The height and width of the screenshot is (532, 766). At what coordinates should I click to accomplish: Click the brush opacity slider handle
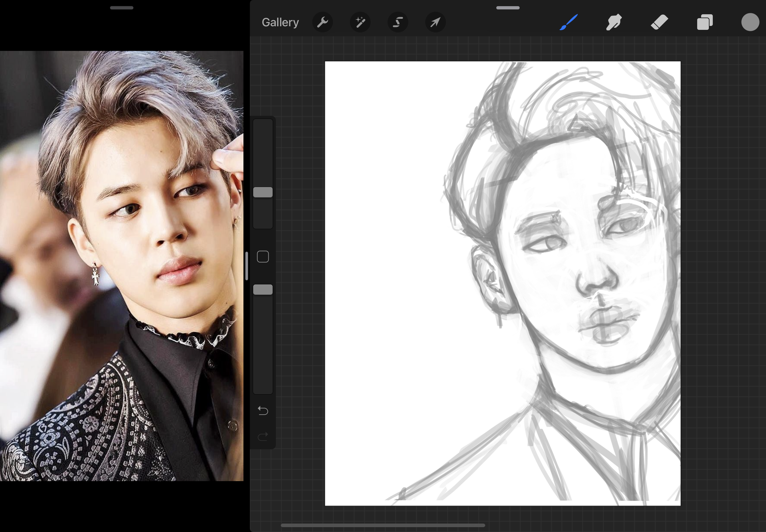263,290
